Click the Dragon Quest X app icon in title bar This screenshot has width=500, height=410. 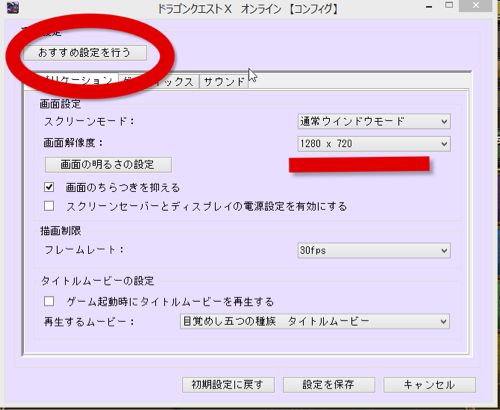[x=13, y=7]
